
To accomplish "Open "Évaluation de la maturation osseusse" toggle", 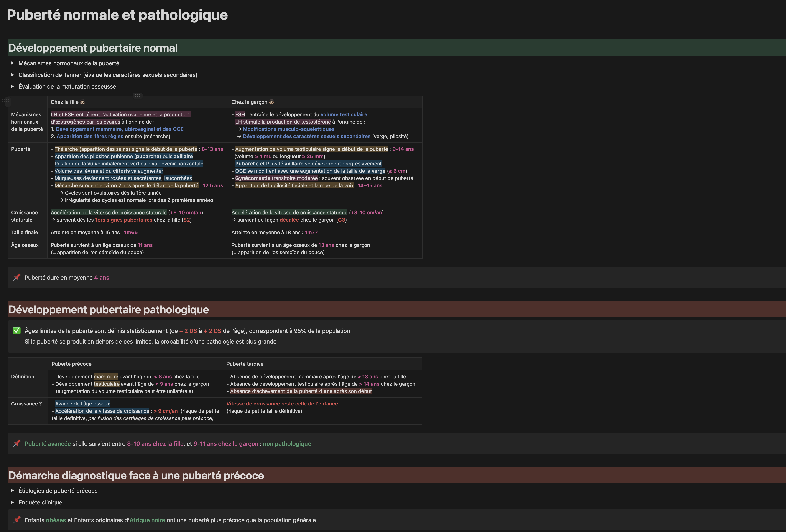I will [13, 86].
